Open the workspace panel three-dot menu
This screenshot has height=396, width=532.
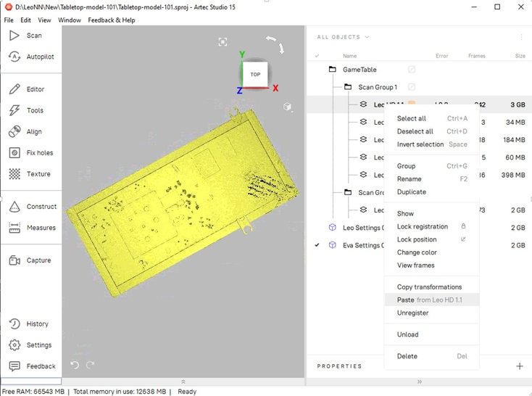521,37
